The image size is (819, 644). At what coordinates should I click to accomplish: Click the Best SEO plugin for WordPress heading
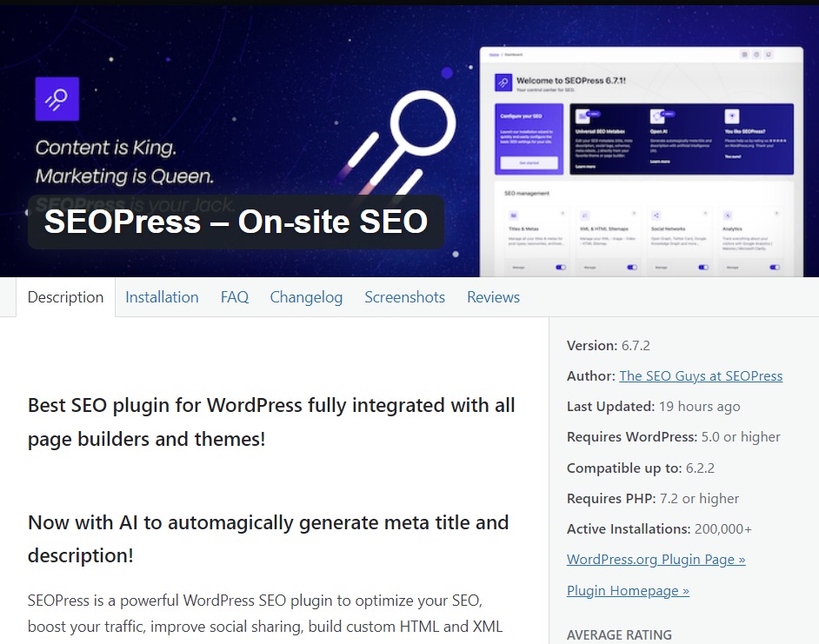[x=271, y=422]
